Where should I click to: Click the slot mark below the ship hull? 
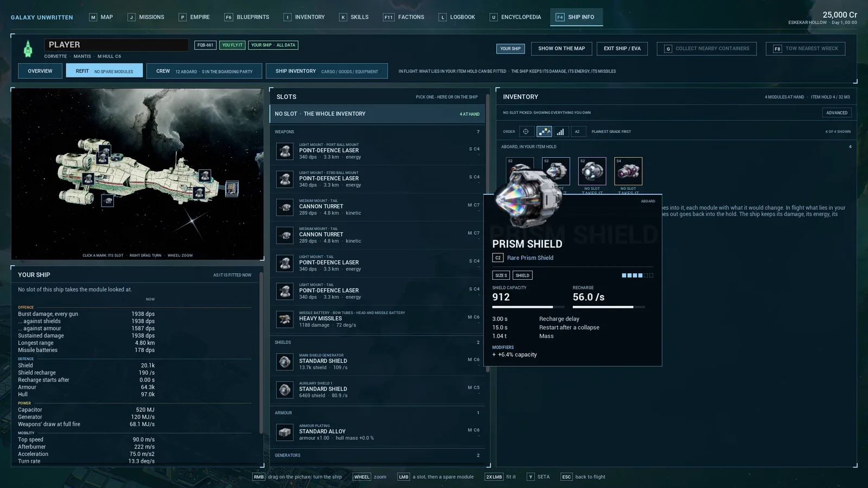pyautogui.click(x=108, y=201)
